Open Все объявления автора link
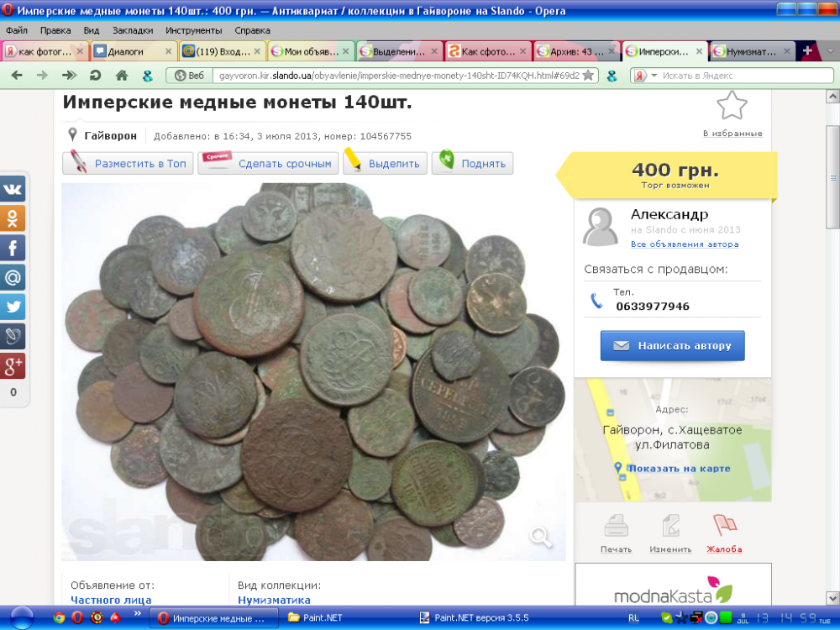Screen dimensions: 840x630 pyautogui.click(x=685, y=244)
